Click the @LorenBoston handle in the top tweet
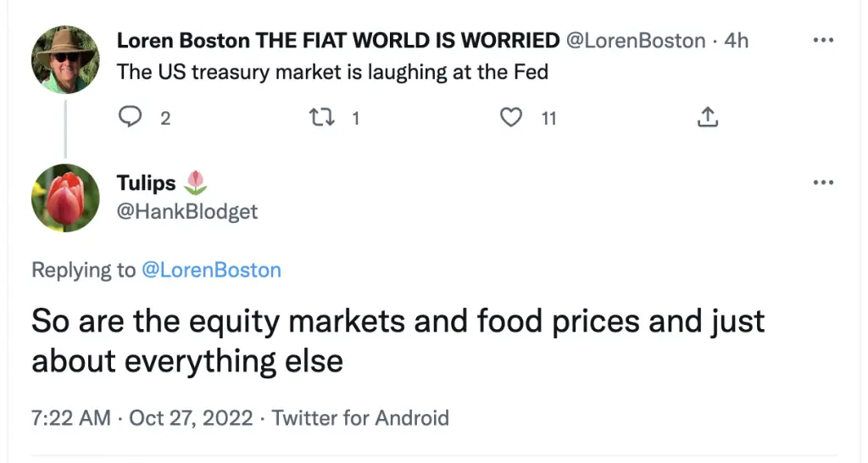 (x=635, y=41)
